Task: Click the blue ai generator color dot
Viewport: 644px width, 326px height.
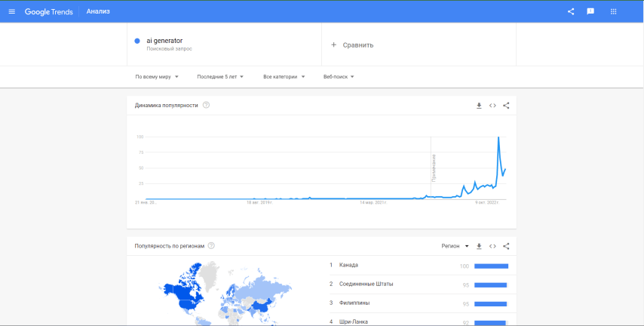Action: point(136,41)
